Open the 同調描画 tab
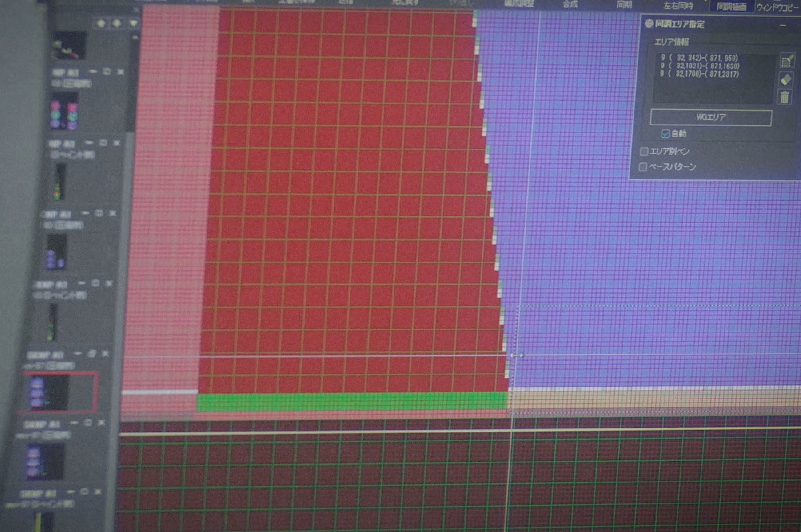801x532 pixels. coord(730,5)
